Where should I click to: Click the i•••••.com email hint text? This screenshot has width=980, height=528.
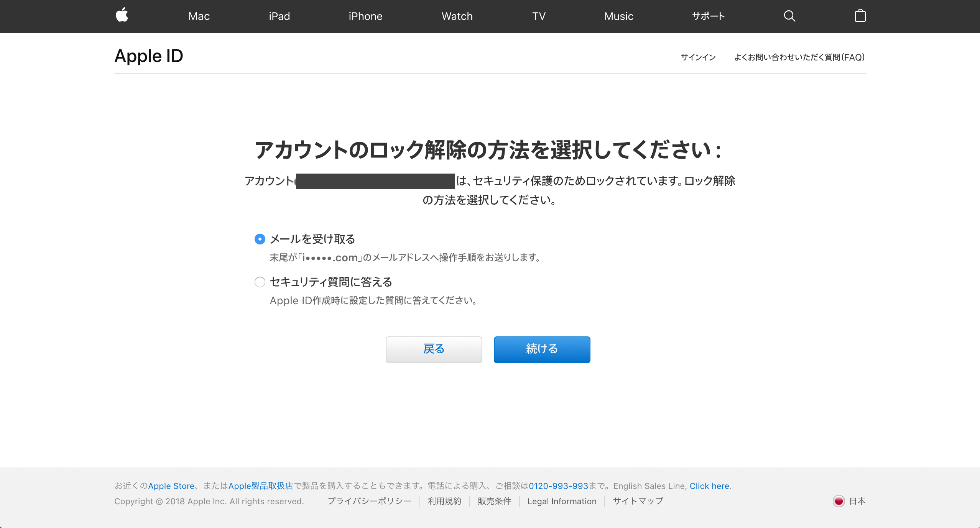click(x=330, y=257)
